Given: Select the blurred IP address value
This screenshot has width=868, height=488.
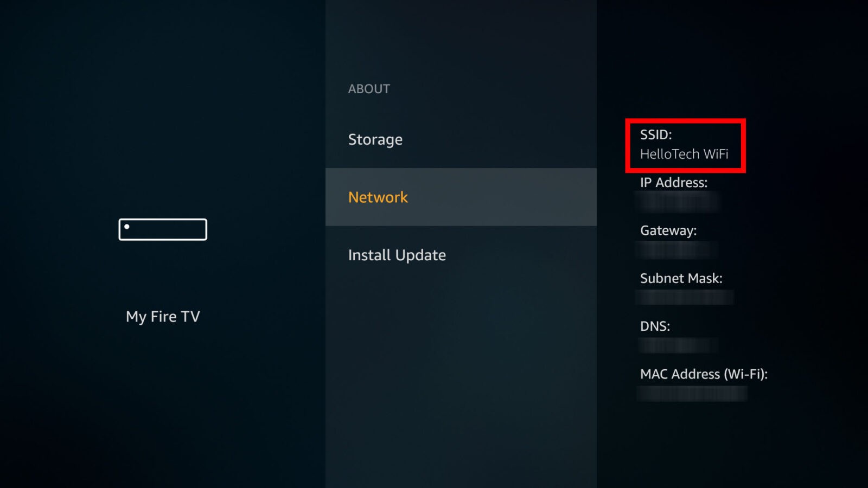Looking at the screenshot, I should click(677, 202).
